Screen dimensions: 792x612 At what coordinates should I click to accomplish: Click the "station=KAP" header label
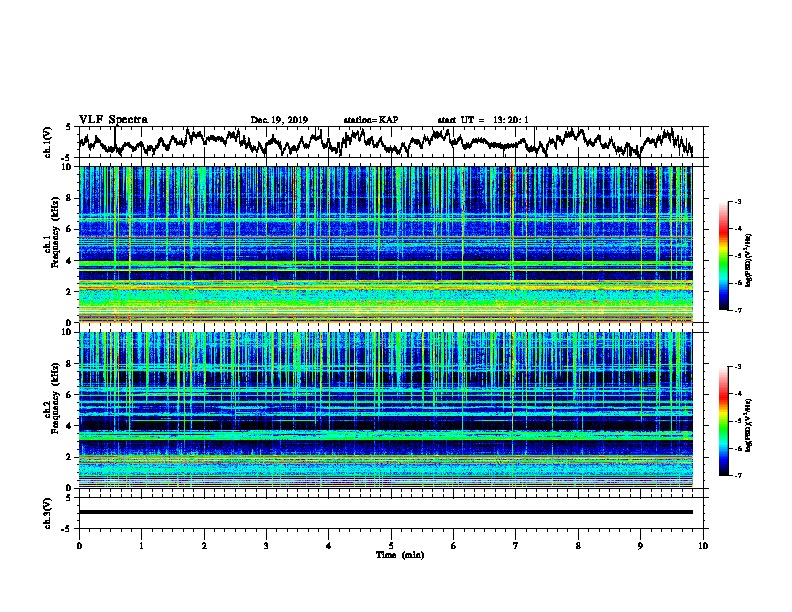coord(371,120)
